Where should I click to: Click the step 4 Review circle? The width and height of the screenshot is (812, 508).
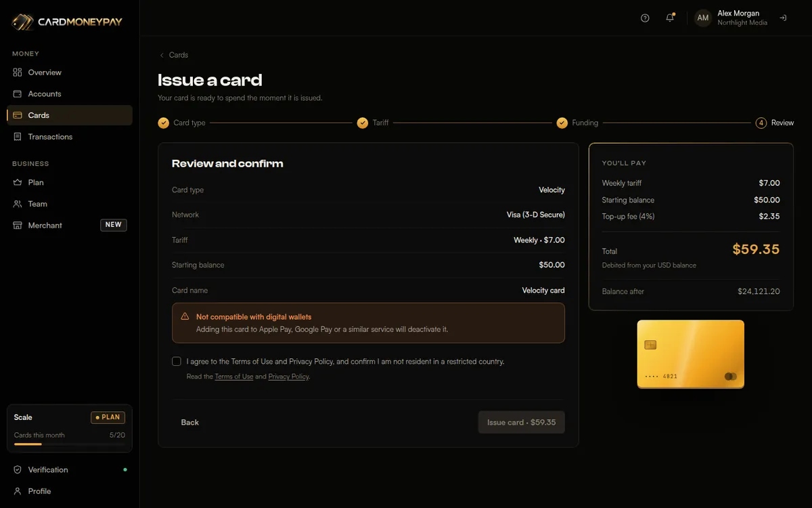(x=761, y=123)
